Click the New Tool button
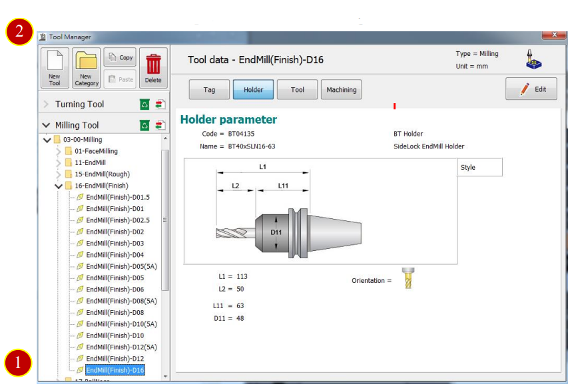Viewport: 586px width, 392px height. [55, 68]
